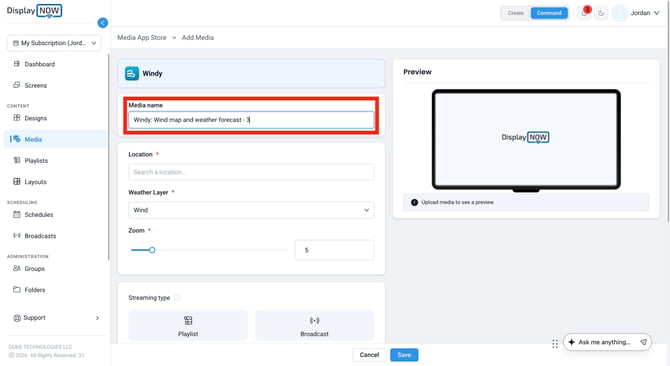Click the info icon in preview notice
The width and height of the screenshot is (670, 366).
click(x=414, y=202)
